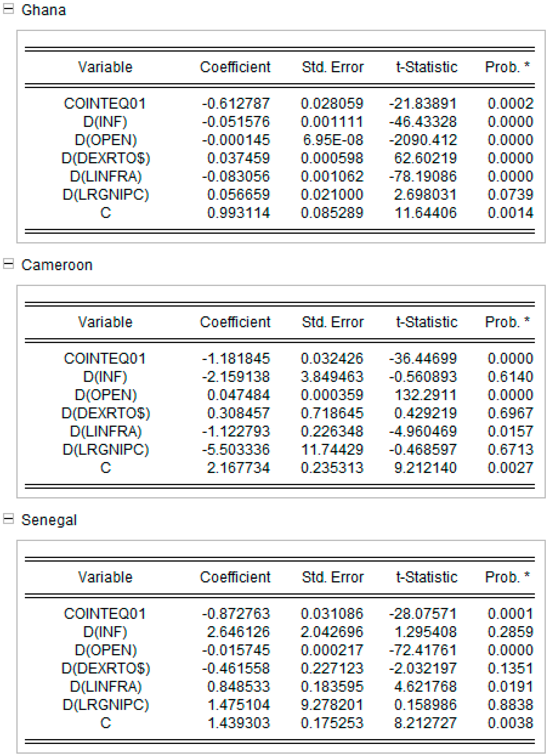
Task: Select Senegal D(INF) coefficient 2.646126
Action: pos(238,632)
